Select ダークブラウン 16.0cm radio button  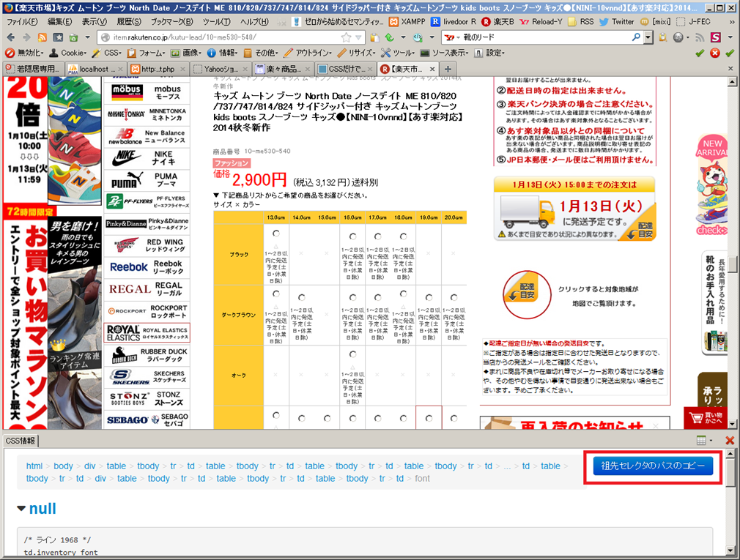point(352,297)
